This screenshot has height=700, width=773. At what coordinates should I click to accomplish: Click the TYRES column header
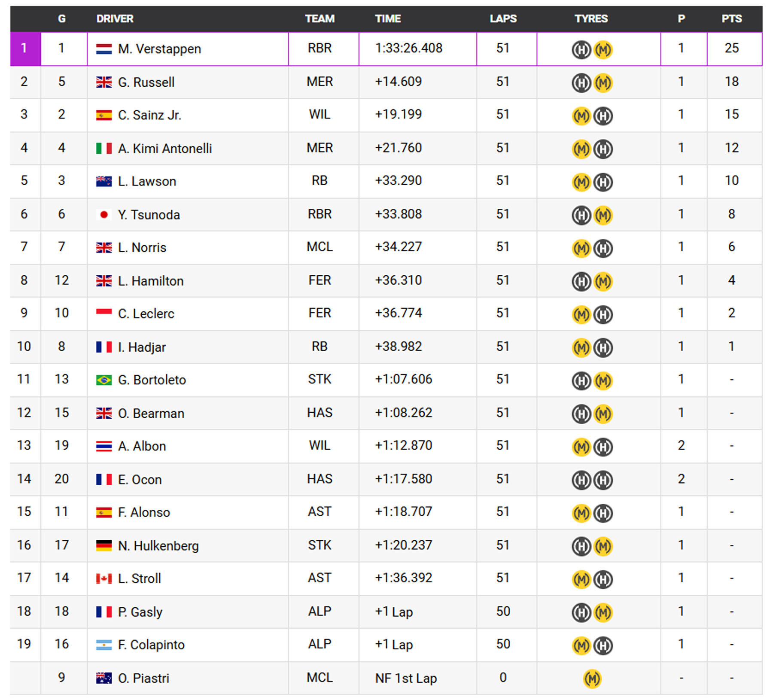pos(591,19)
